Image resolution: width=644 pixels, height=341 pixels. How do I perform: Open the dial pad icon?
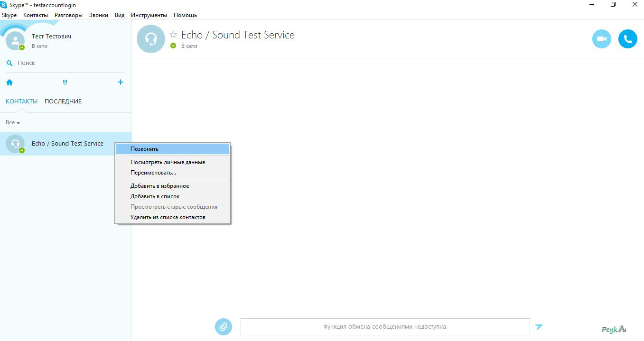pyautogui.click(x=65, y=82)
